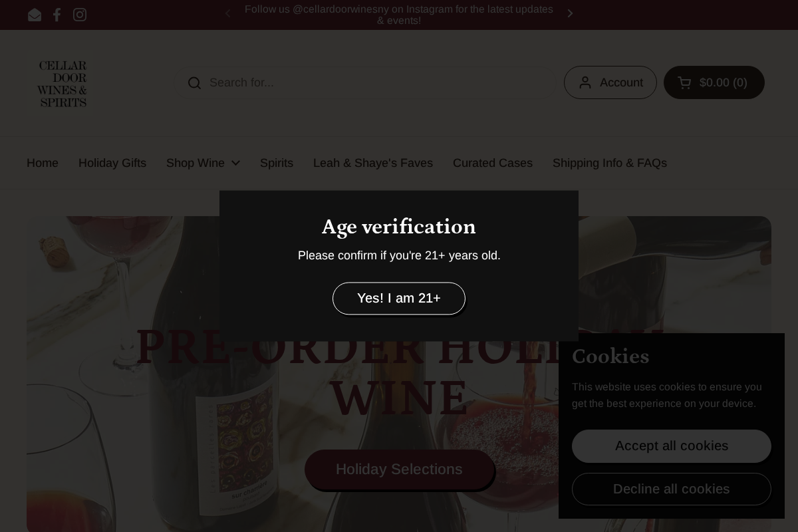Viewport: 798px width, 532px height.
Task: Click the search magnifier icon
Action: coord(194,82)
